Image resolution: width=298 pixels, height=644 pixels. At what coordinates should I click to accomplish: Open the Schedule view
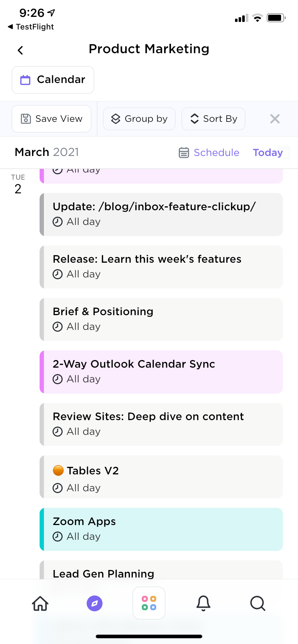point(209,152)
